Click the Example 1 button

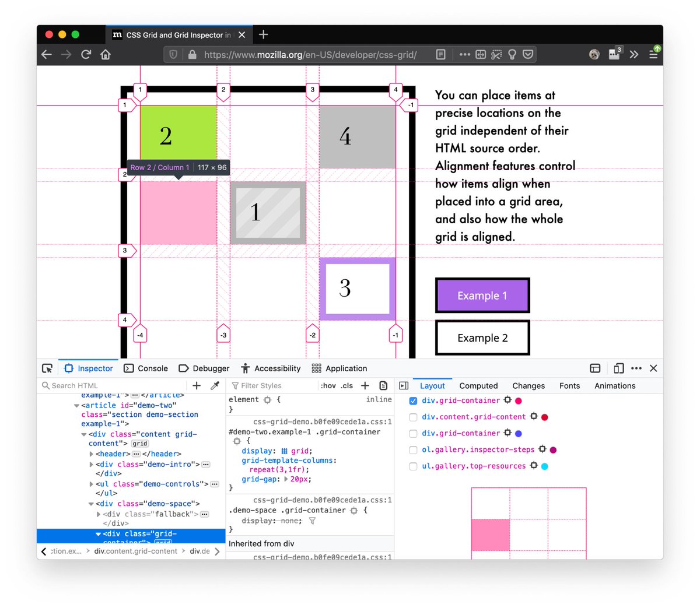(x=482, y=296)
